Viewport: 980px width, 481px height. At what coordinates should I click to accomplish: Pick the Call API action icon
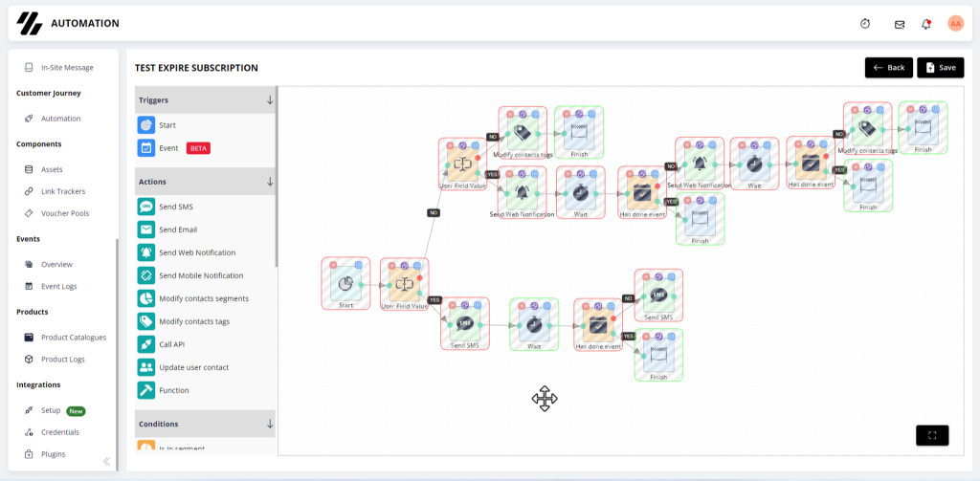146,344
